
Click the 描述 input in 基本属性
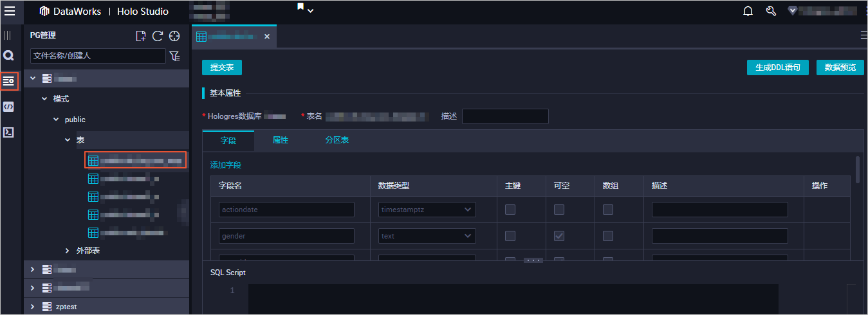(x=505, y=116)
